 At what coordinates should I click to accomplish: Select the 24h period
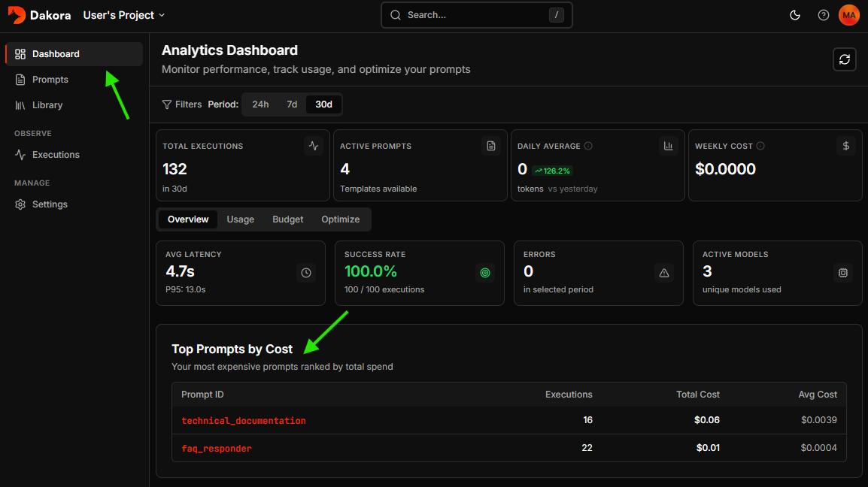coord(260,104)
